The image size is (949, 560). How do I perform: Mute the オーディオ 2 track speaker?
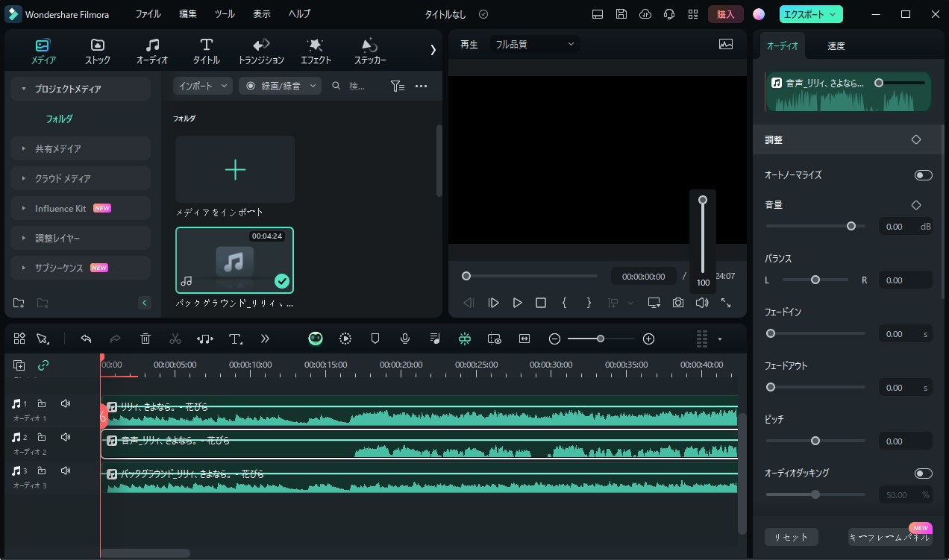(x=66, y=437)
